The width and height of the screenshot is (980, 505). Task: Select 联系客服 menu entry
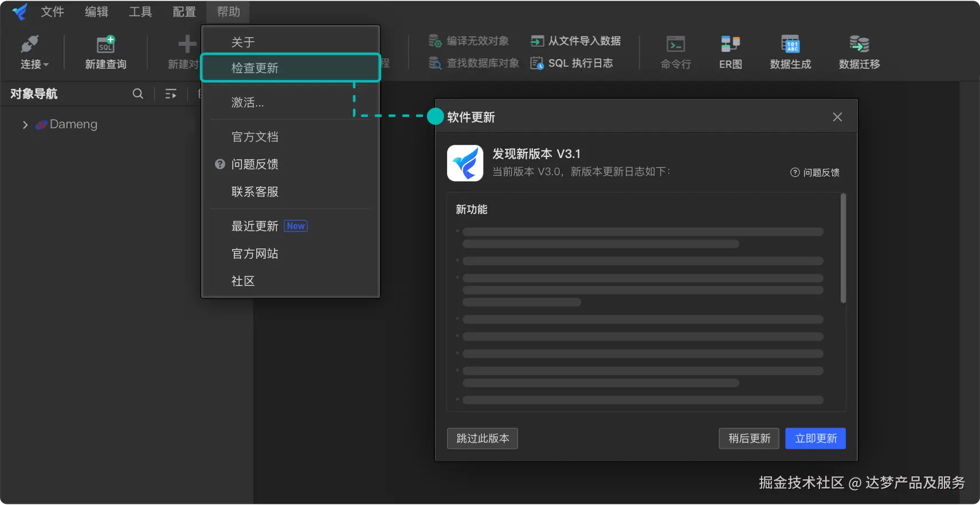pos(291,192)
